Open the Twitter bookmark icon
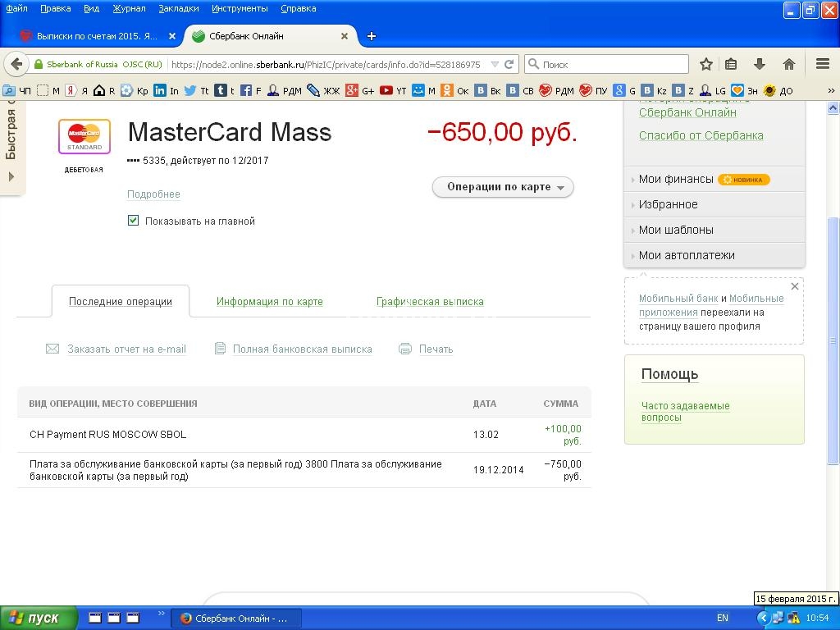840x630 pixels. click(x=190, y=90)
